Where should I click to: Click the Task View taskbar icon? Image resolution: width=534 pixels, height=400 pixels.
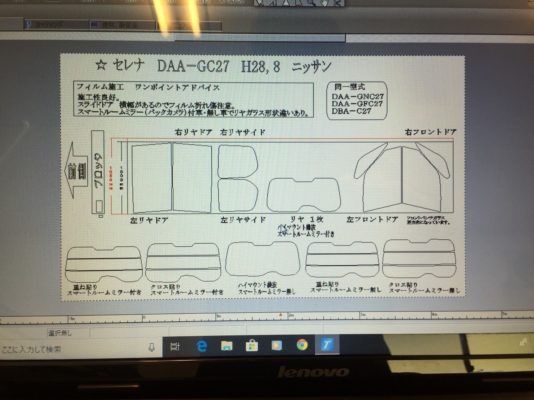click(x=175, y=347)
